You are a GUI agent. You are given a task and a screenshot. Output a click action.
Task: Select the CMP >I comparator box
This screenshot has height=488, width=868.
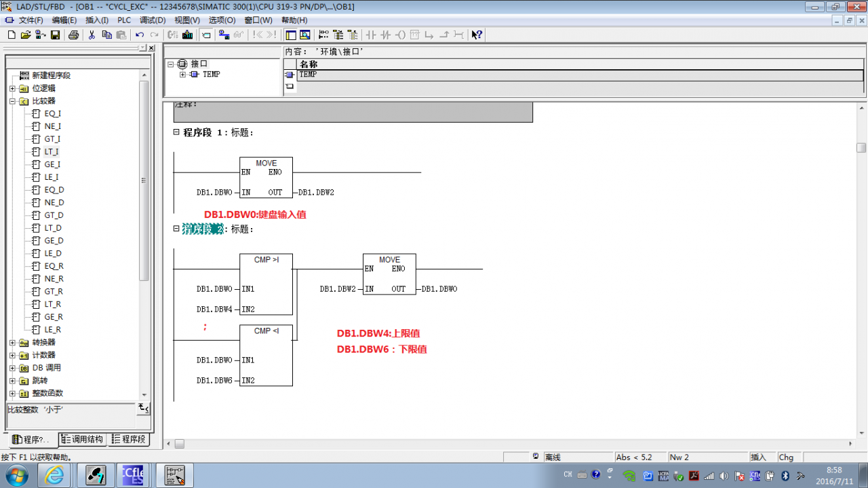266,284
